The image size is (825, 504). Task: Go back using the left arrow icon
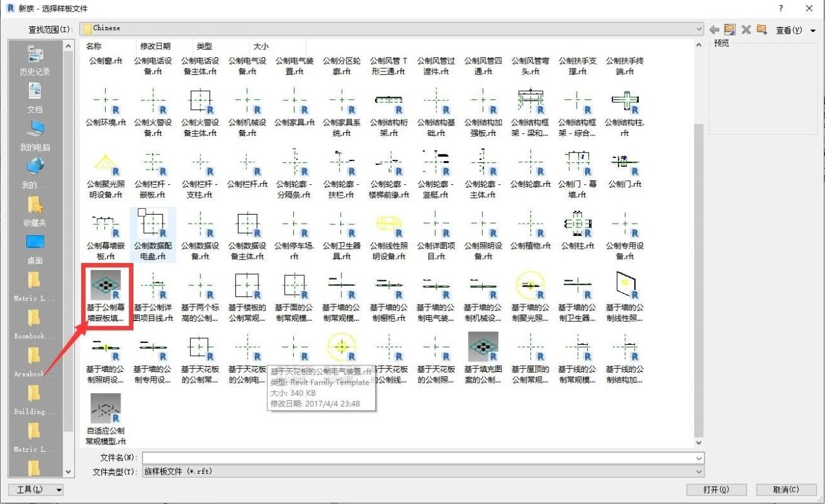coord(714,30)
